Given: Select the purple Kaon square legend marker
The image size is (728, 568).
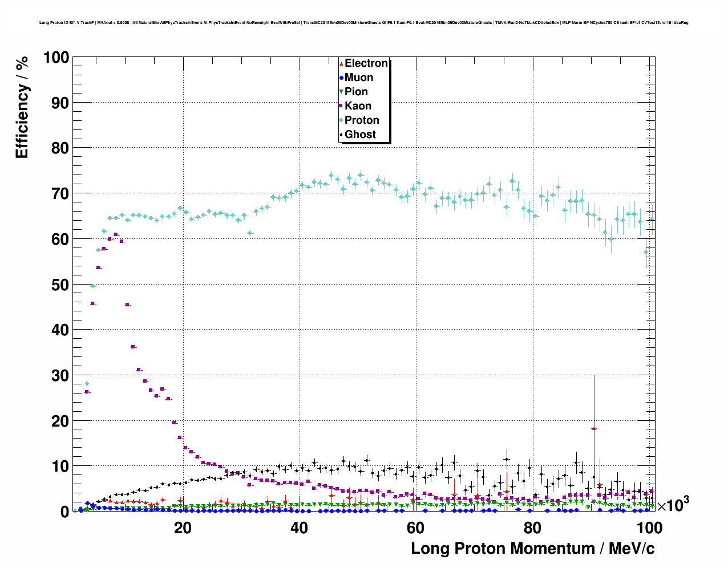Looking at the screenshot, I should (341, 106).
